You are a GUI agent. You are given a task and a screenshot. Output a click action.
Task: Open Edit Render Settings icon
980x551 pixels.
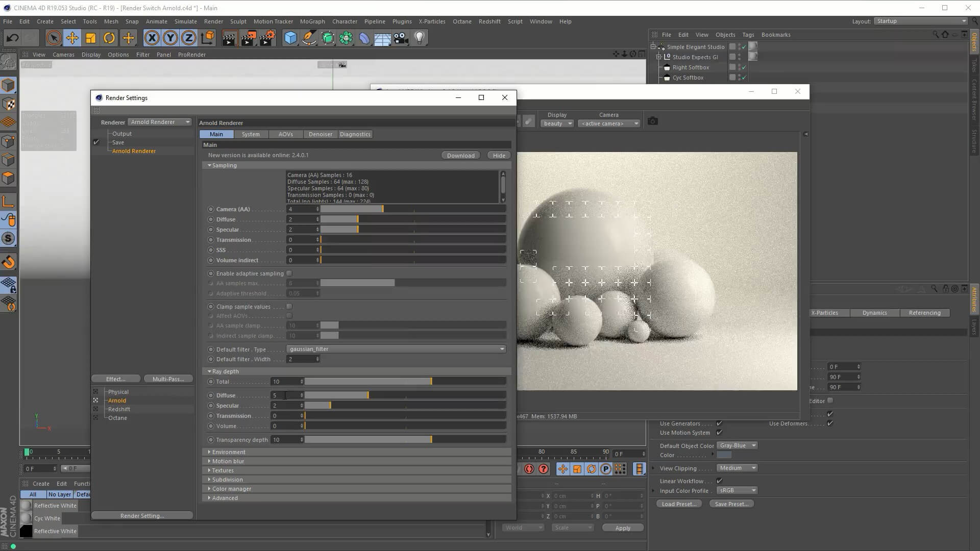[x=267, y=38]
